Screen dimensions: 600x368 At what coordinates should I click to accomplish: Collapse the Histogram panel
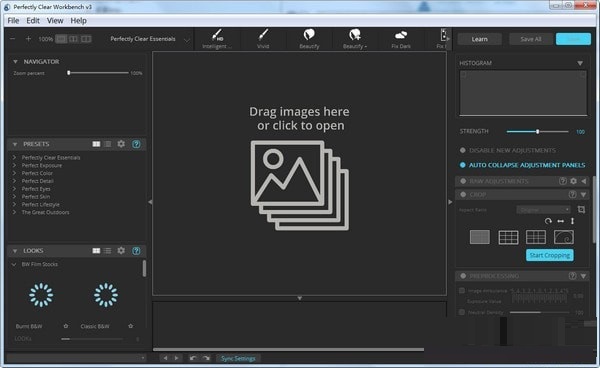tap(580, 63)
